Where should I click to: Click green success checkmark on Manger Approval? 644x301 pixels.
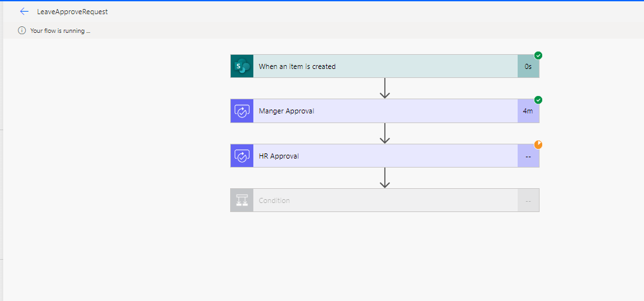[x=538, y=100]
